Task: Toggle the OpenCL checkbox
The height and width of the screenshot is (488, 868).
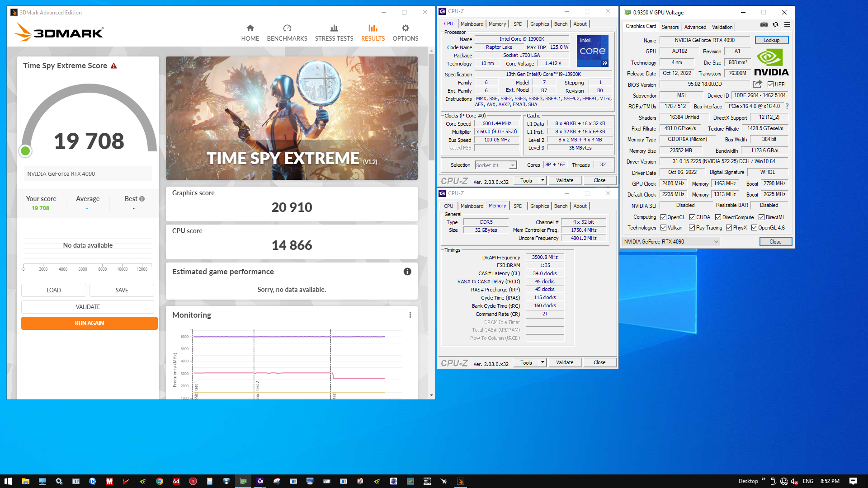Action: [663, 217]
